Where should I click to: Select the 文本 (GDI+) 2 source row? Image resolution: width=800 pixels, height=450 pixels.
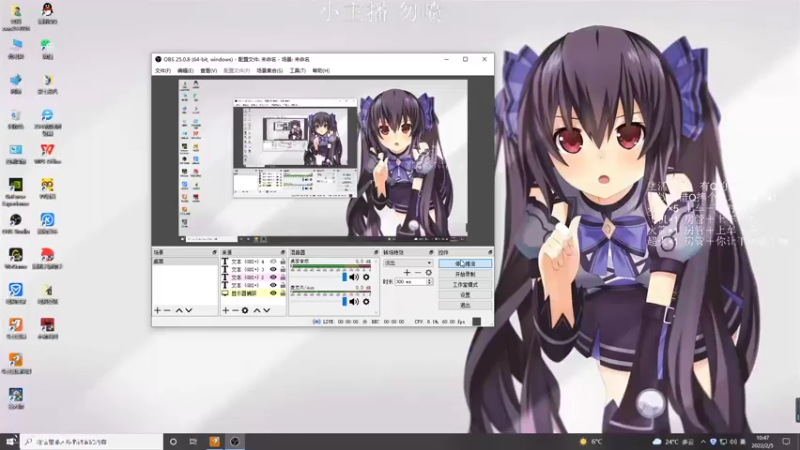click(253, 278)
